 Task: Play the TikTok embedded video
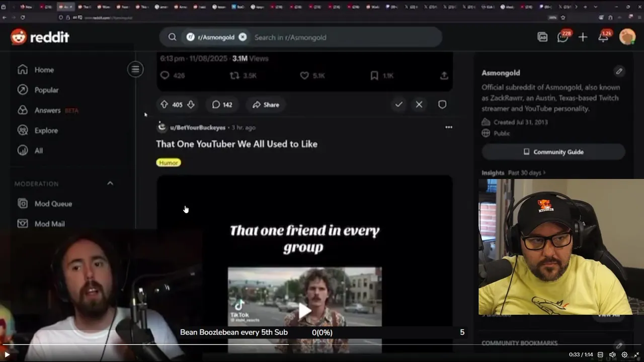tap(304, 311)
